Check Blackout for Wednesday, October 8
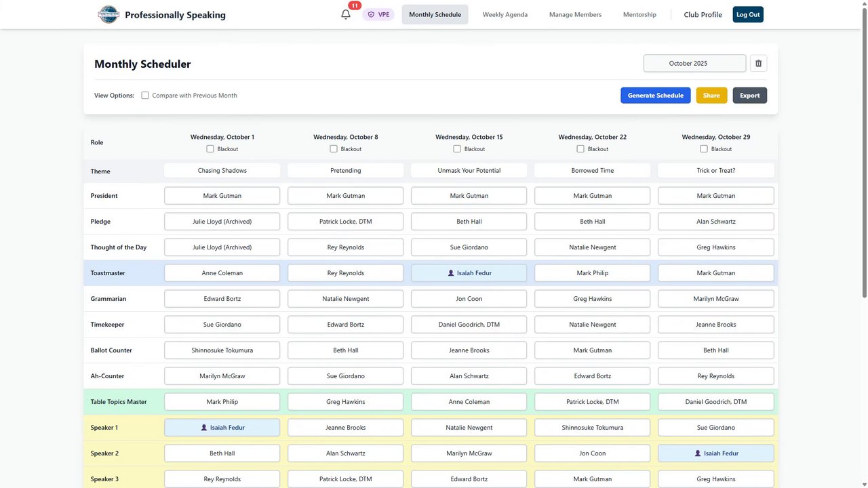Viewport: 868px width, 488px height. coord(334,149)
